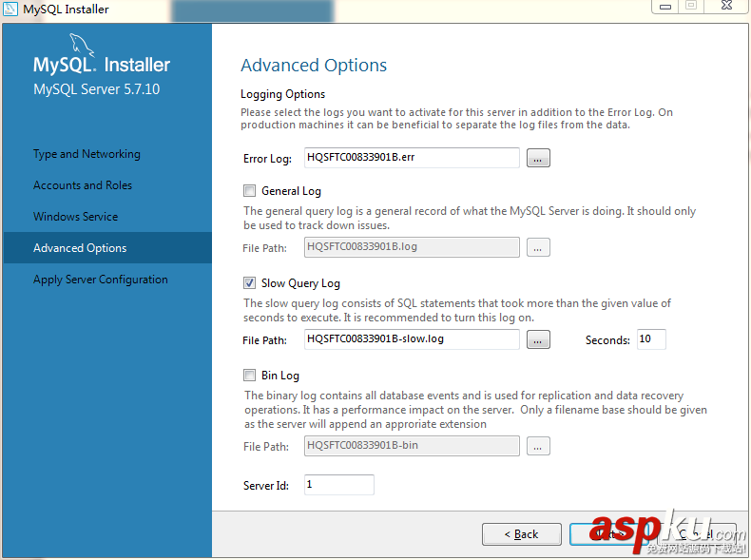This screenshot has width=751, height=560.
Task: Click the Seconds label
Action: [x=607, y=340]
